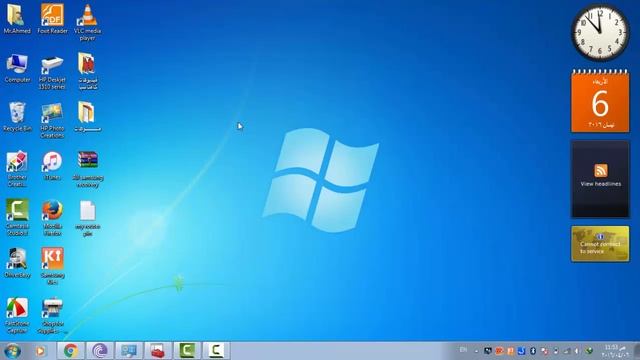Open the Computer desktop icon
The image size is (640, 360).
[17, 68]
